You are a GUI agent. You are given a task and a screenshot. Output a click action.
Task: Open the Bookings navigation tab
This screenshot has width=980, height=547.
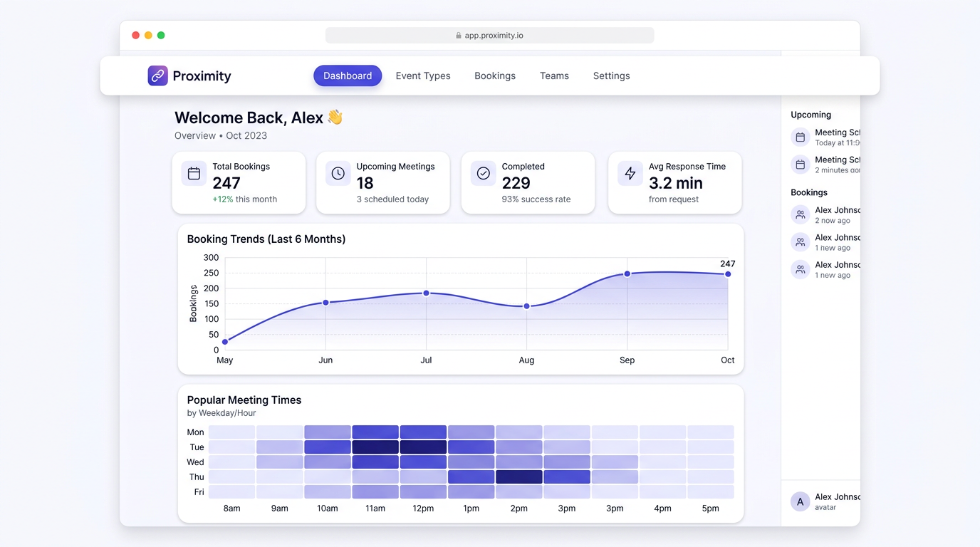(x=495, y=75)
